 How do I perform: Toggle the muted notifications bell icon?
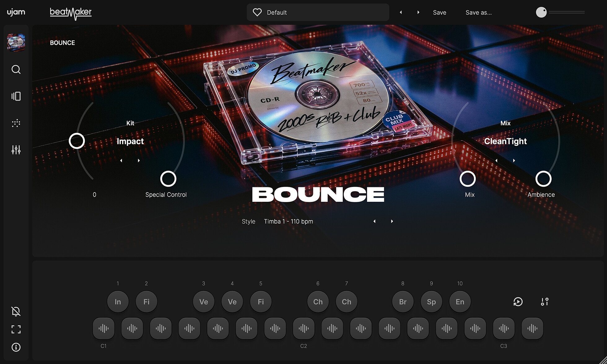pos(16,311)
